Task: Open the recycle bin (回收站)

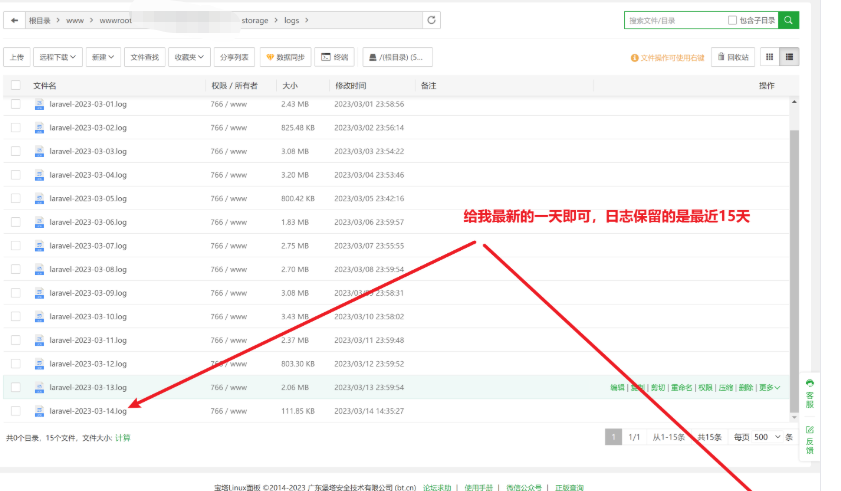Action: (733, 57)
